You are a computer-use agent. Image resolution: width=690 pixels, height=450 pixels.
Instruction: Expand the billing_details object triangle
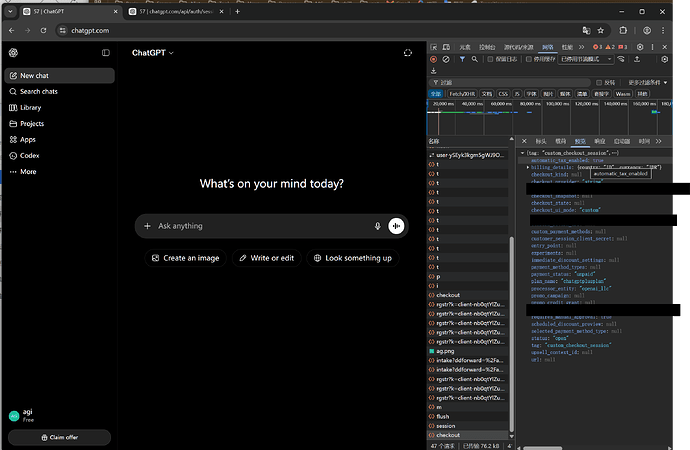pos(528,167)
